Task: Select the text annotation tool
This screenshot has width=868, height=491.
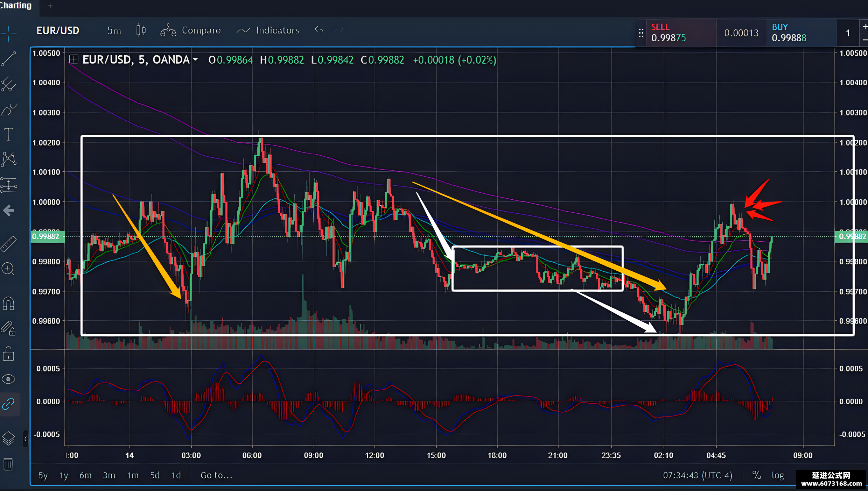Action: (x=8, y=134)
